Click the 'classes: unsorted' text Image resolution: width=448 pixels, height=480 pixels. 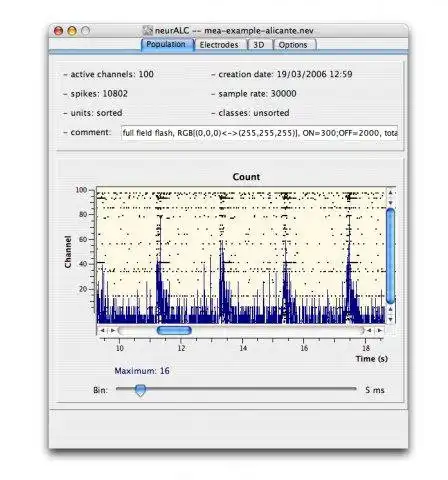(254, 113)
